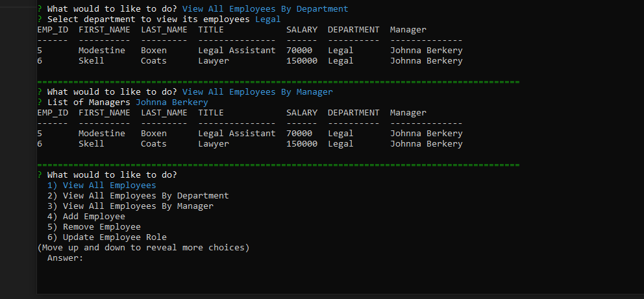
Task: Click blue 'View All Employees By Department' answer
Action: tap(265, 8)
